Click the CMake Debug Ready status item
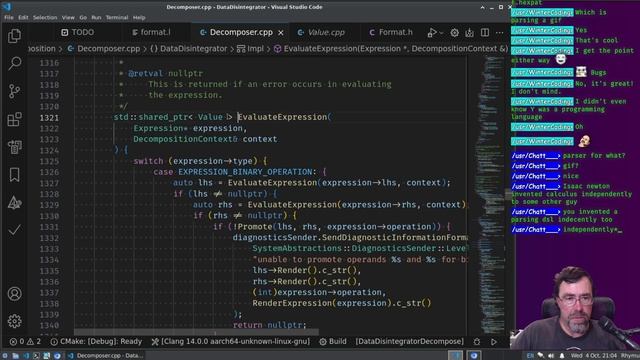 pyautogui.click(x=96, y=342)
